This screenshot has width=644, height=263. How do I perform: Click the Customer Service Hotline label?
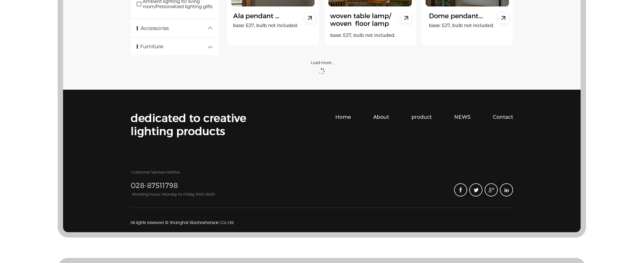[155, 172]
